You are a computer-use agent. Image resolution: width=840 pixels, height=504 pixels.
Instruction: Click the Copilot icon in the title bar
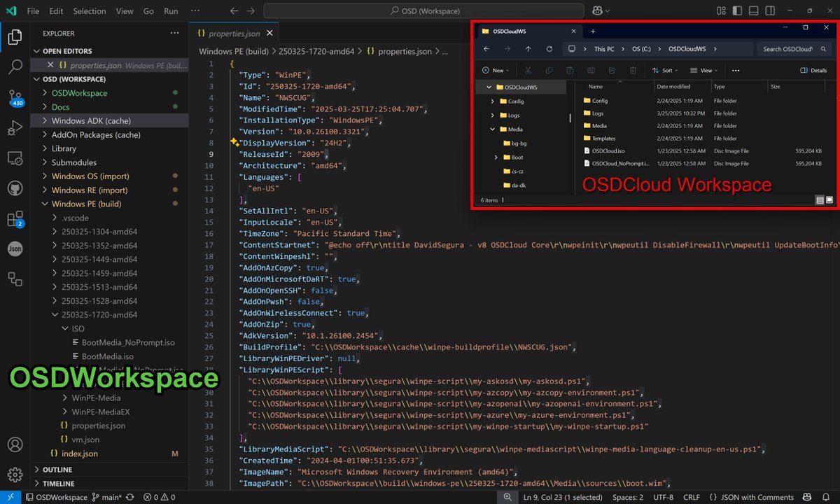pyautogui.click(x=597, y=11)
